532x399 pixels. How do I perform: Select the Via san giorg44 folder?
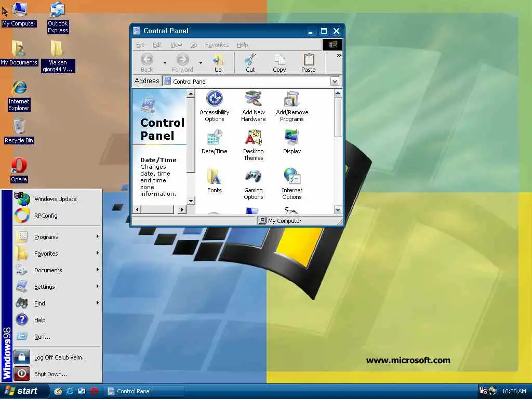58,57
